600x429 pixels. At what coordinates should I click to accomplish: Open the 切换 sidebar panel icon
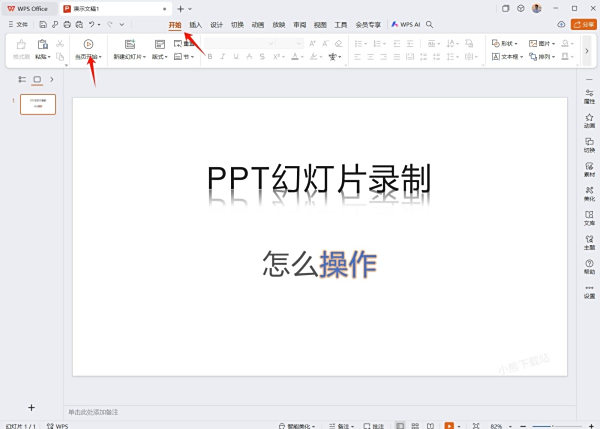coord(589,145)
